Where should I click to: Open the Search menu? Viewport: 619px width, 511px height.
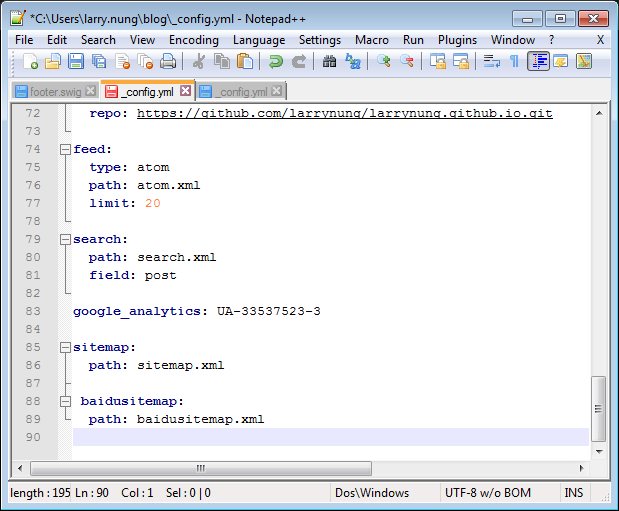point(98,40)
